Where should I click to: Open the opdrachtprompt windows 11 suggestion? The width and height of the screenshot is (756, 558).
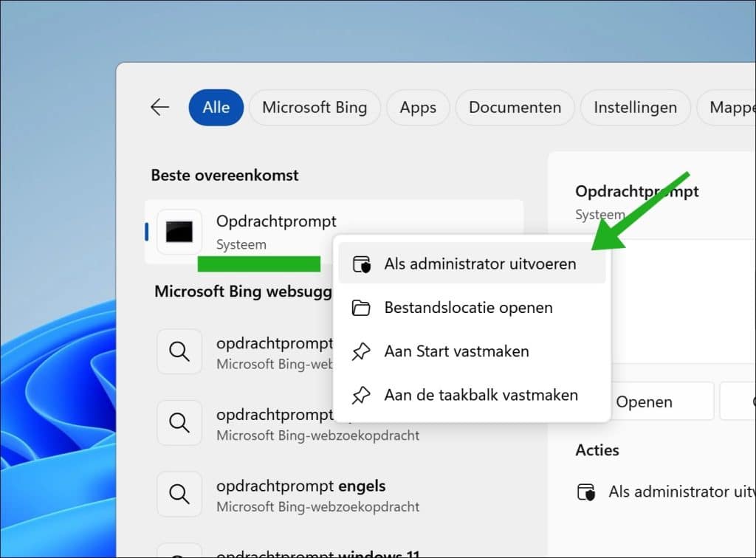[333, 551]
